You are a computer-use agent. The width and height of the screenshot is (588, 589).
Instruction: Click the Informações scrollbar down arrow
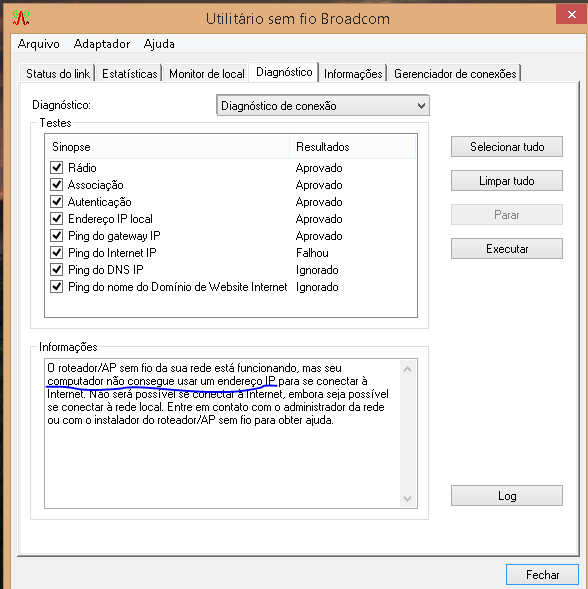[x=407, y=498]
